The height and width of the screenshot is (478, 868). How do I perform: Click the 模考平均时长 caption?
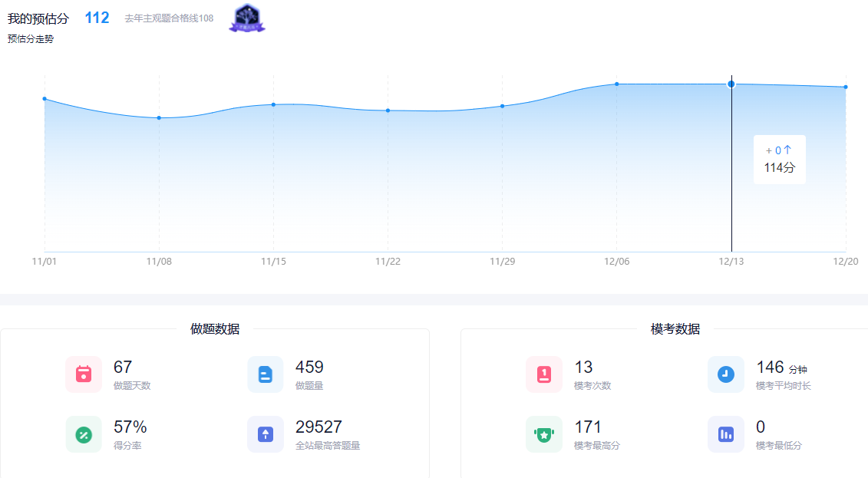(x=784, y=386)
